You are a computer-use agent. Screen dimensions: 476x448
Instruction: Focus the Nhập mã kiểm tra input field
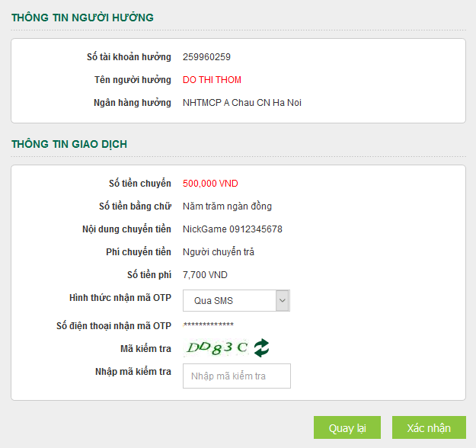point(236,376)
